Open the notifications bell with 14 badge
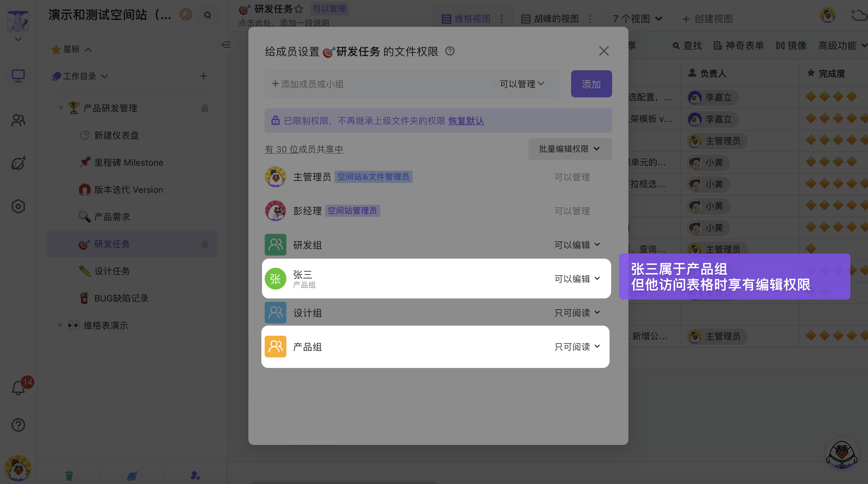This screenshot has width=868, height=484. pyautogui.click(x=19, y=388)
